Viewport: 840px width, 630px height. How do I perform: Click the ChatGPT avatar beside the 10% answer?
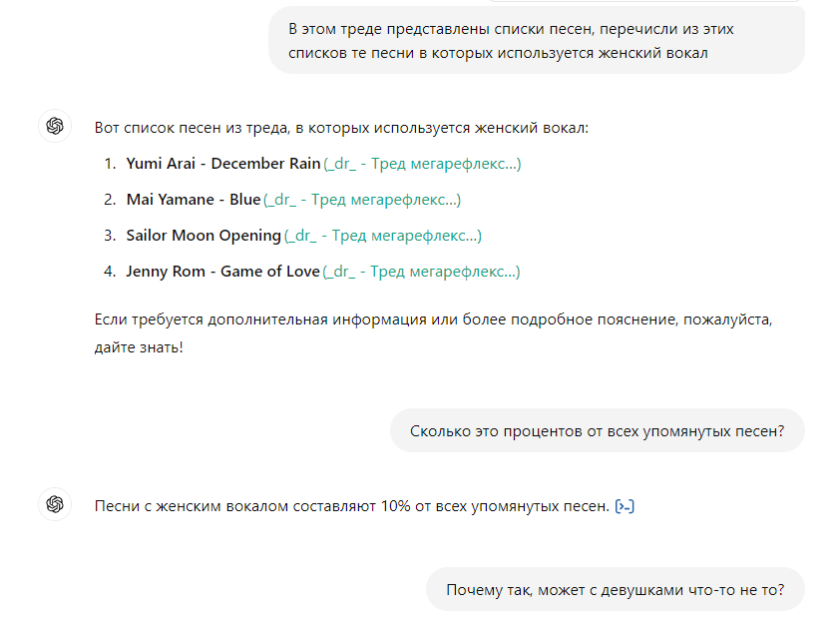[x=55, y=505]
